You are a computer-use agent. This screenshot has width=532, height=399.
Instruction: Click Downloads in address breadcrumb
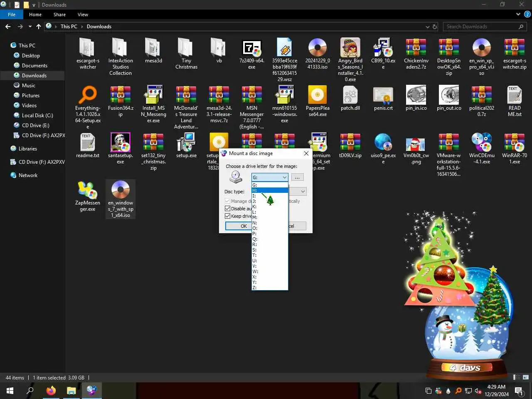(x=99, y=27)
